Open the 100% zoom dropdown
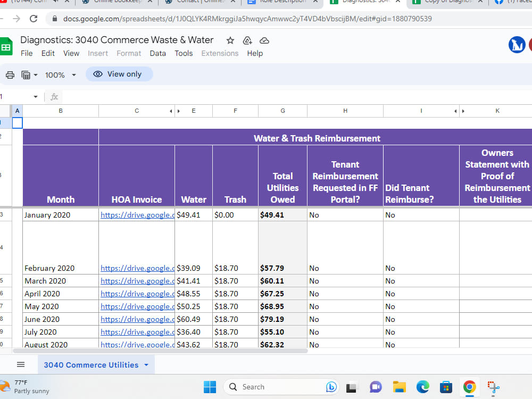 click(61, 75)
